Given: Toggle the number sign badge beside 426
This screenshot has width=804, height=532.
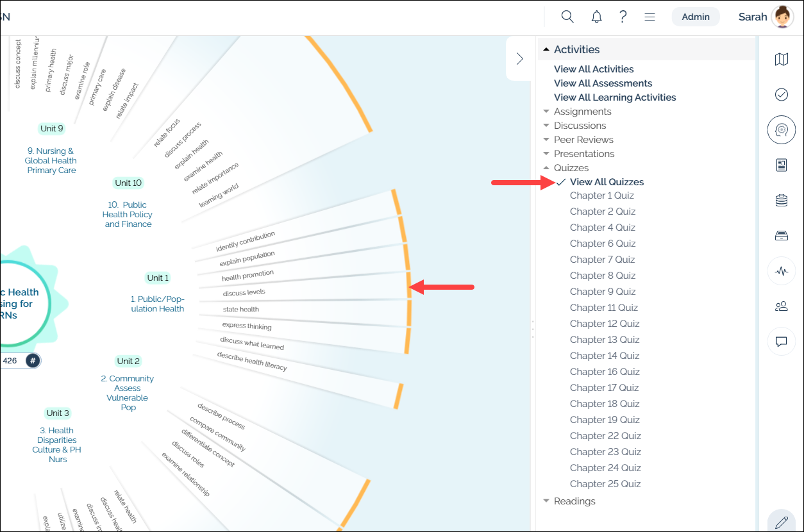Looking at the screenshot, I should (32, 361).
